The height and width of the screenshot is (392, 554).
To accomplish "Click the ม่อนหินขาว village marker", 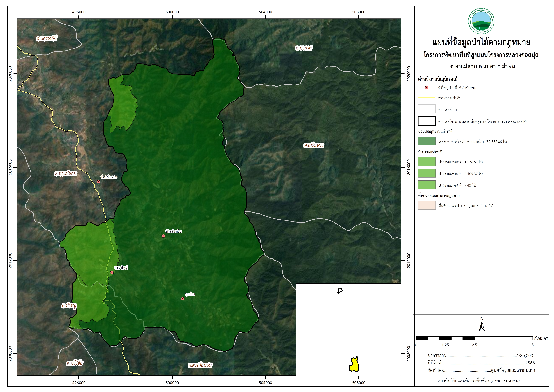I will (99, 182).
